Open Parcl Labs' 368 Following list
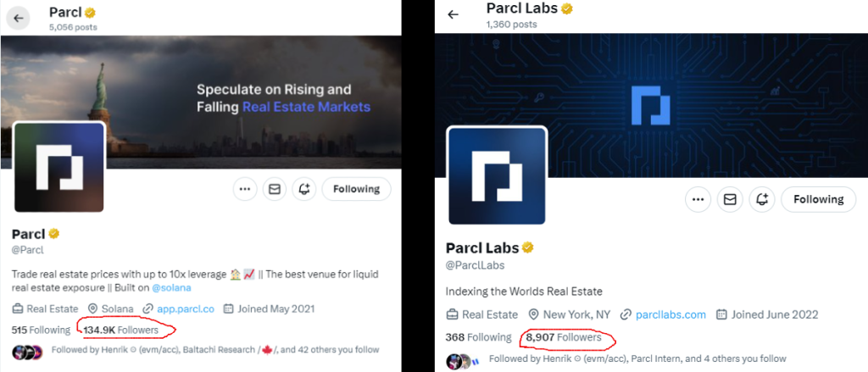This screenshot has height=372, width=868. click(478, 337)
